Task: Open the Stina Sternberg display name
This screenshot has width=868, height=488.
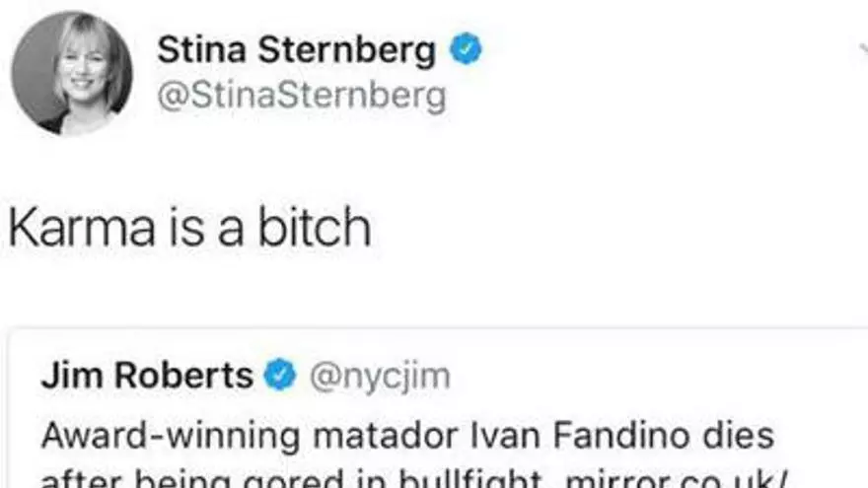Action: (x=296, y=51)
